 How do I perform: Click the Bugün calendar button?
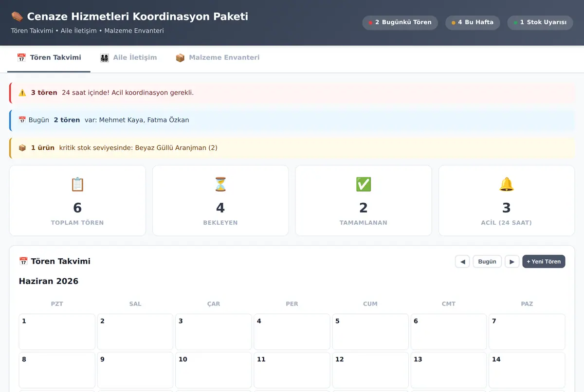pos(487,261)
